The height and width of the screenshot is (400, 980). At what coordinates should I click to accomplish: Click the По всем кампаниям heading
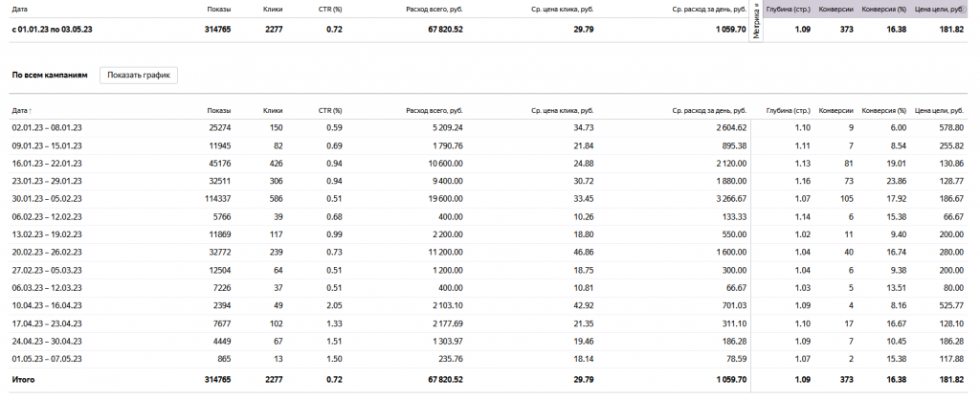point(49,75)
